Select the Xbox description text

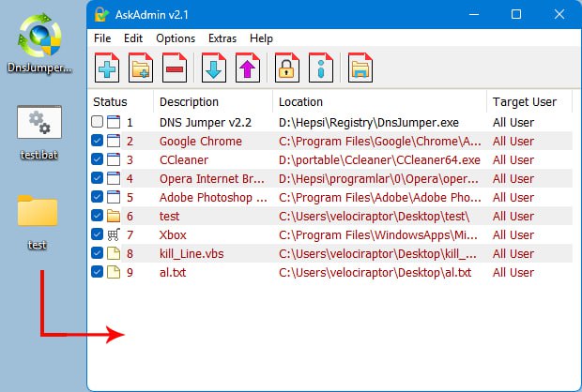coord(173,235)
